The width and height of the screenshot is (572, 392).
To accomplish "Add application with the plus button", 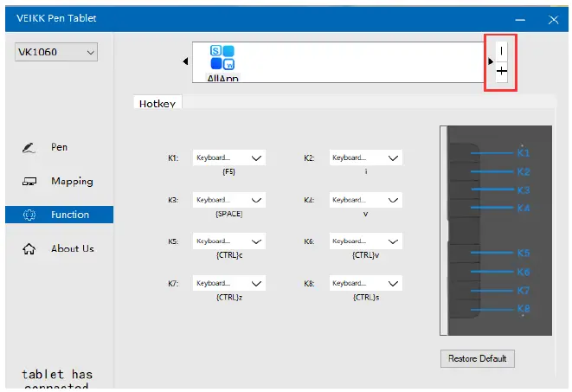I will click(x=502, y=71).
